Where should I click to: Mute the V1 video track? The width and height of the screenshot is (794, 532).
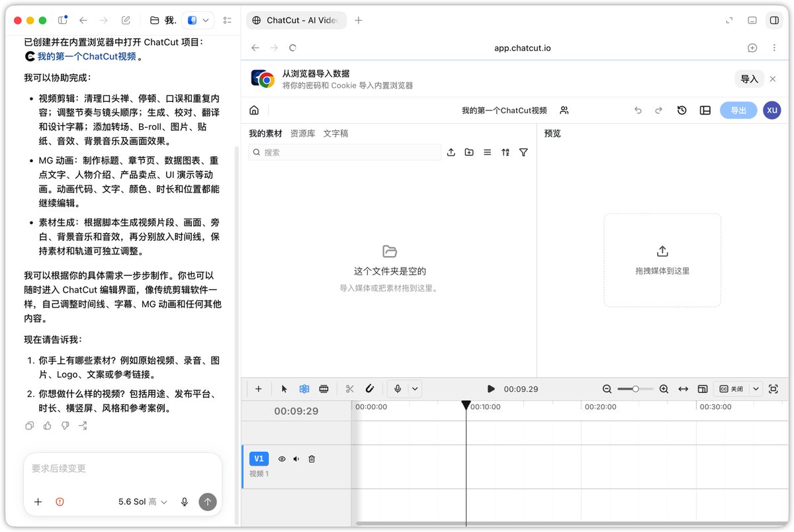tap(296, 459)
